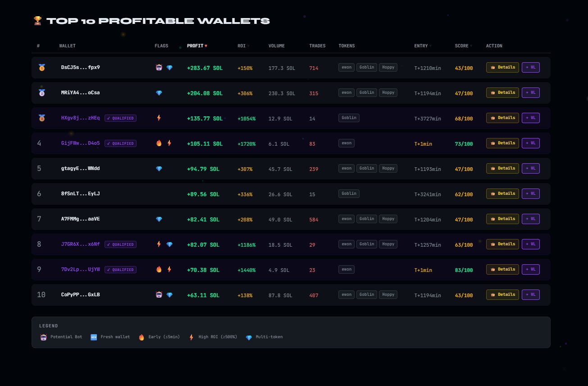Click the fire flag on GijFWw...D4o5 row
The width and height of the screenshot is (588, 386).
tap(159, 143)
